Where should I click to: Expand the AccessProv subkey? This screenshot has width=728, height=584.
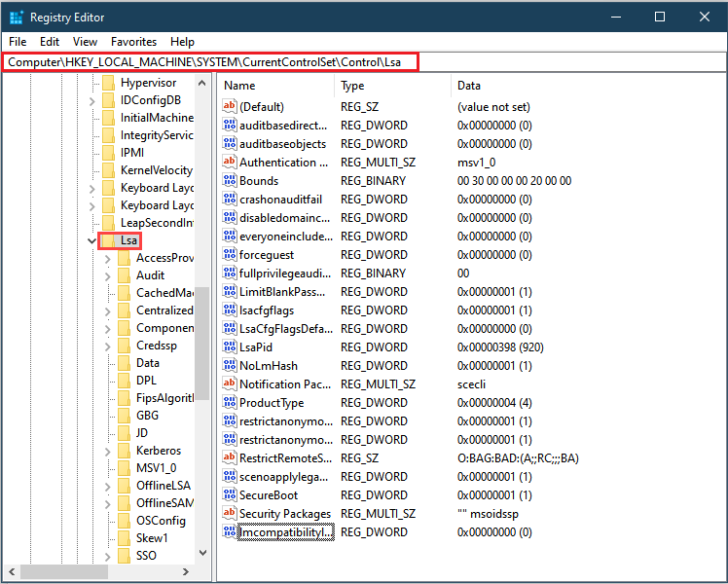pyautogui.click(x=108, y=259)
